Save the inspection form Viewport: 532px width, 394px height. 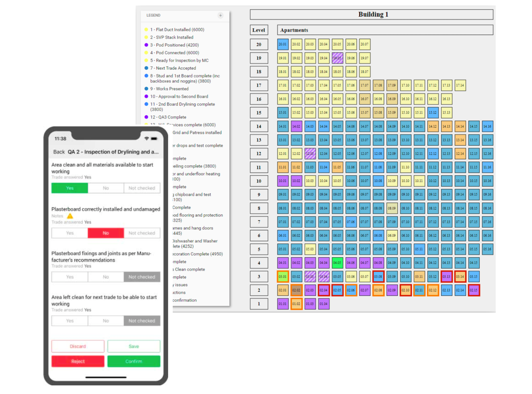pyautogui.click(x=134, y=346)
